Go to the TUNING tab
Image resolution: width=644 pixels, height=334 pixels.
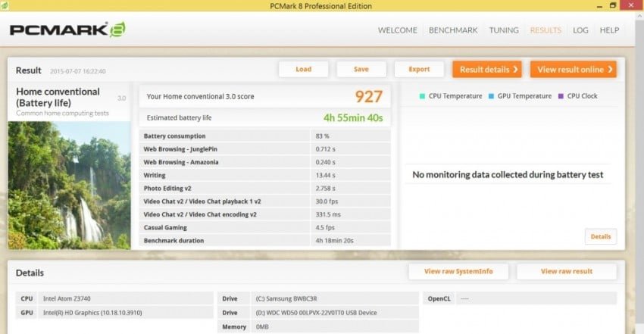point(504,30)
